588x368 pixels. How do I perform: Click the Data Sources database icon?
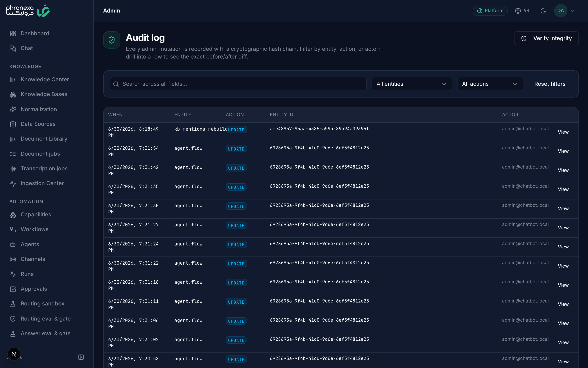[13, 124]
